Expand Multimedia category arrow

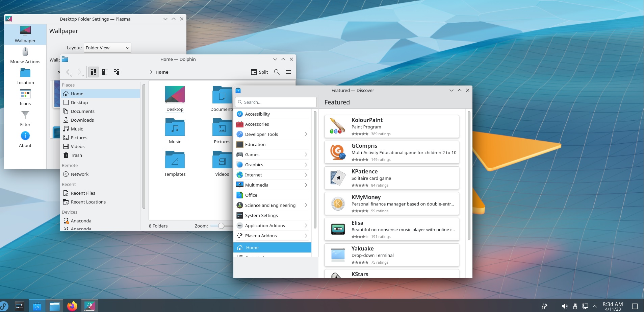pos(306,185)
